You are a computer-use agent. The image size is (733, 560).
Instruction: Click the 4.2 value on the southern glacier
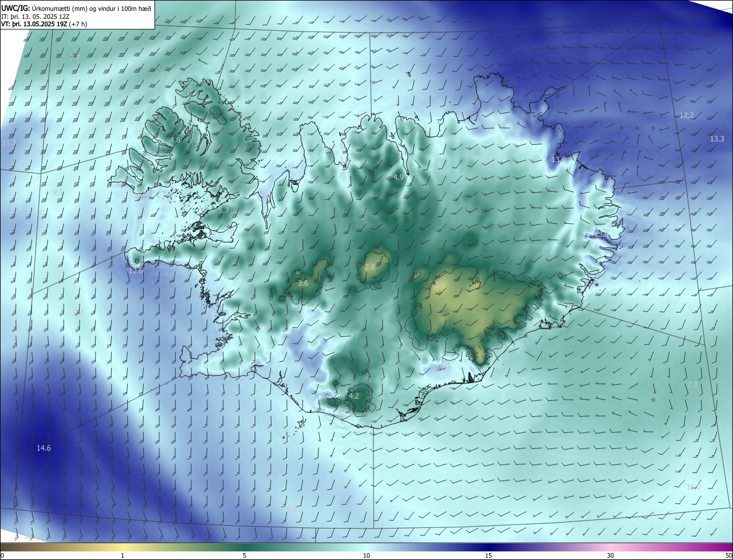tap(354, 396)
